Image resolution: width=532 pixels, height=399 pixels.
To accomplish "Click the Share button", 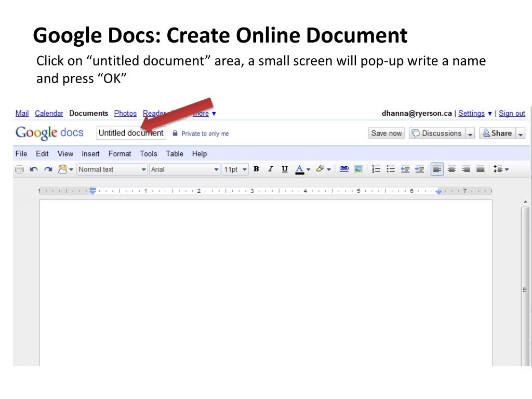I will pos(498,134).
